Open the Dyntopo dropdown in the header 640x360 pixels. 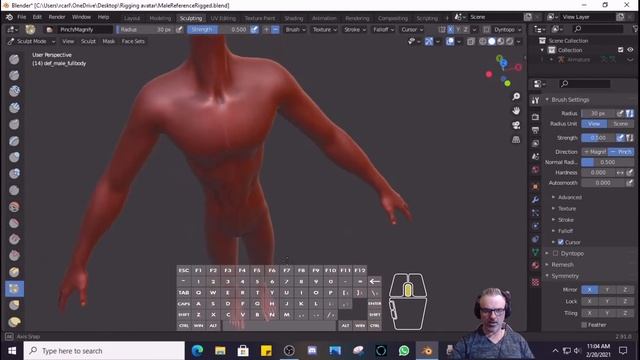(507, 29)
